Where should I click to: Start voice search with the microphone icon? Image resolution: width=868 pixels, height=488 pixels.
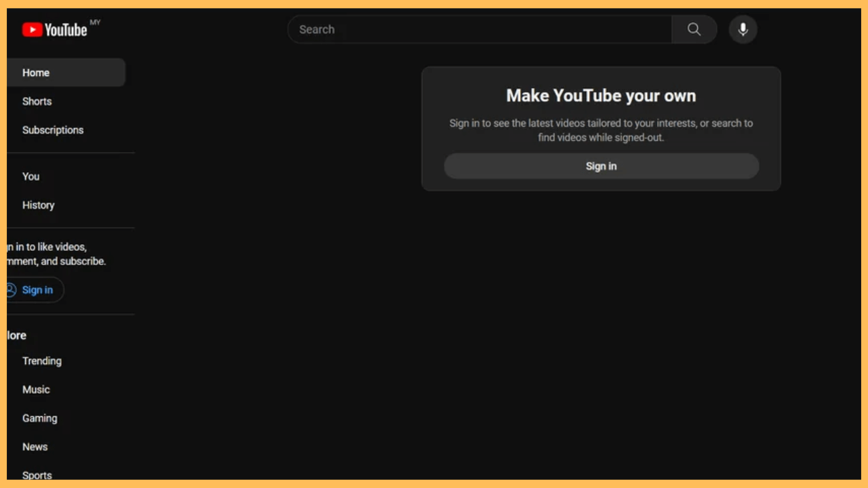[x=743, y=29]
